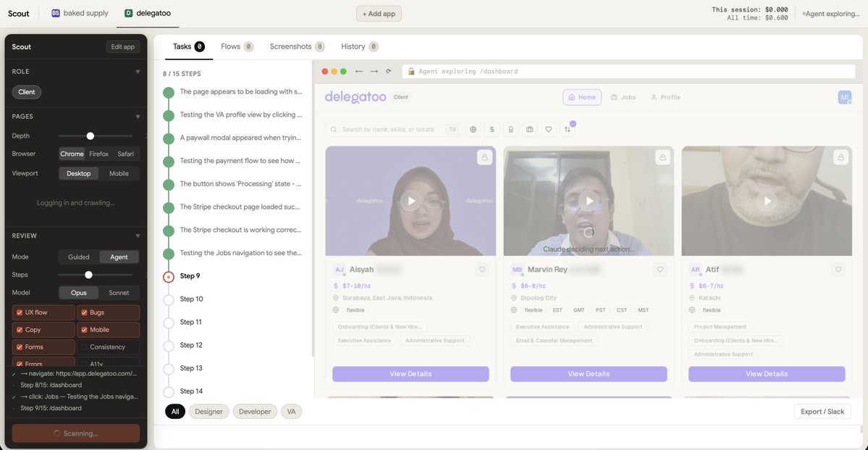The width and height of the screenshot is (868, 450).
Task: Collapse the REVIEW section
Action: [138, 236]
